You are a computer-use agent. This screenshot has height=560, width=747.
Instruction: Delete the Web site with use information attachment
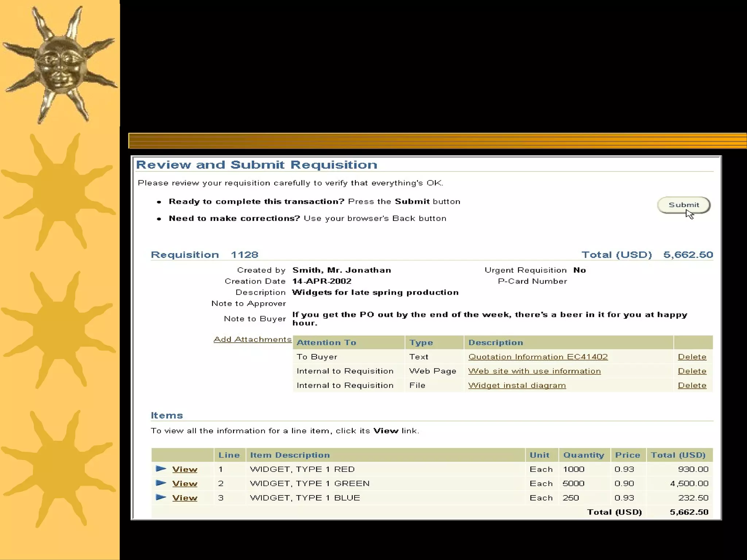692,371
